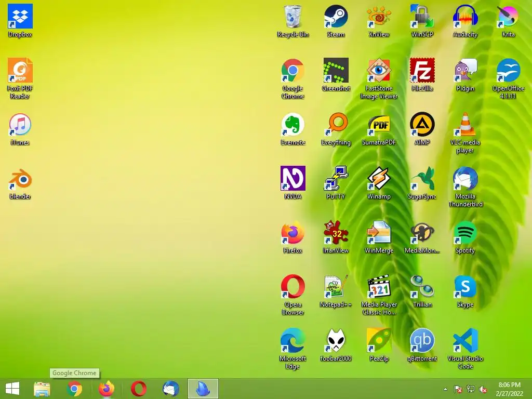Launch Opera from the taskbar

pos(139,389)
